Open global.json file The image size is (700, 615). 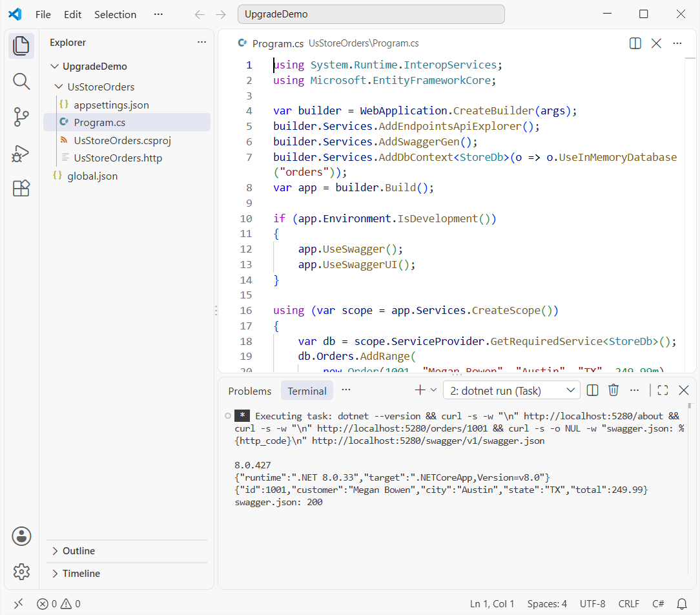point(127,176)
